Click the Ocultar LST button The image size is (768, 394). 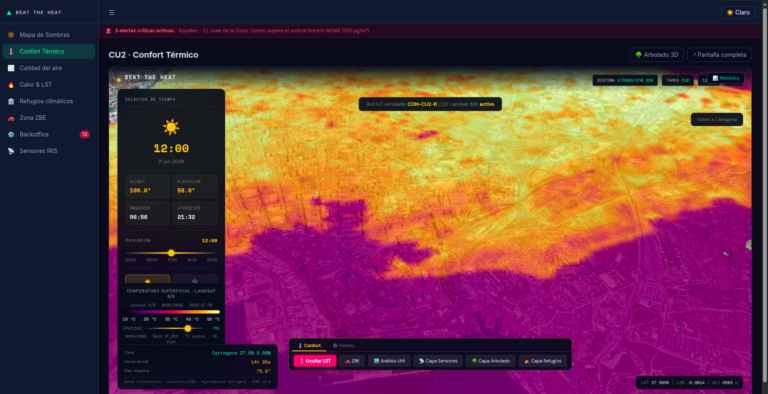[x=315, y=361]
